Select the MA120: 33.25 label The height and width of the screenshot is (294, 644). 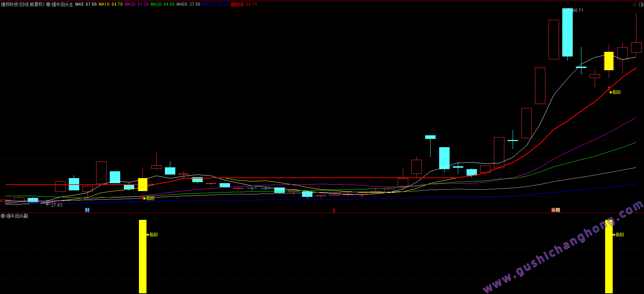[x=216, y=4]
